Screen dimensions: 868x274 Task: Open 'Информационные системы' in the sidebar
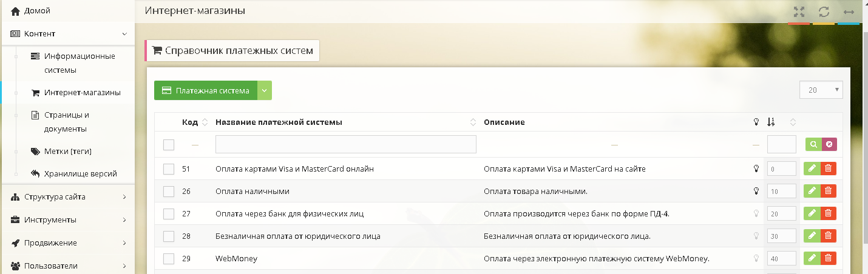pyautogui.click(x=79, y=63)
